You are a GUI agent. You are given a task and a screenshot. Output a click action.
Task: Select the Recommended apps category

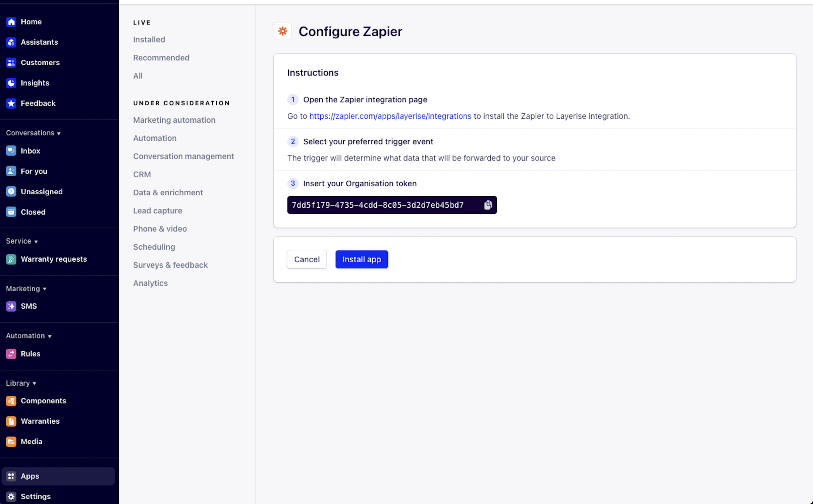[x=161, y=58]
